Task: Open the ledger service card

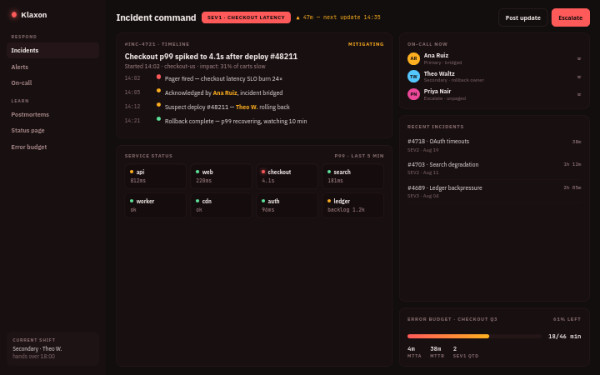Action: pos(352,205)
